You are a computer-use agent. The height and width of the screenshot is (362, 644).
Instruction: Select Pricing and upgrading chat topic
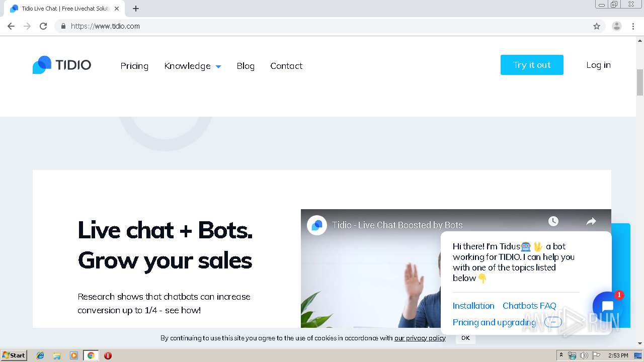point(494,322)
